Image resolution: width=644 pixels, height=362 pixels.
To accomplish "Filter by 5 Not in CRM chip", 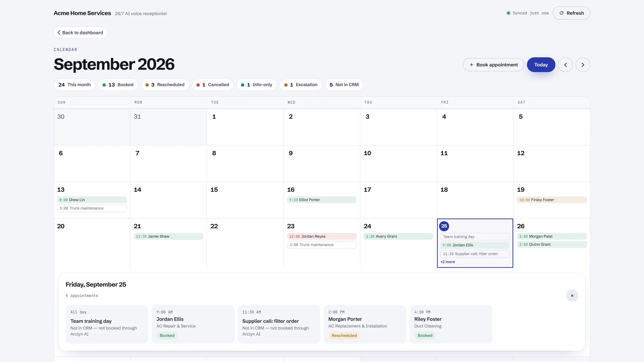I will click(x=344, y=85).
